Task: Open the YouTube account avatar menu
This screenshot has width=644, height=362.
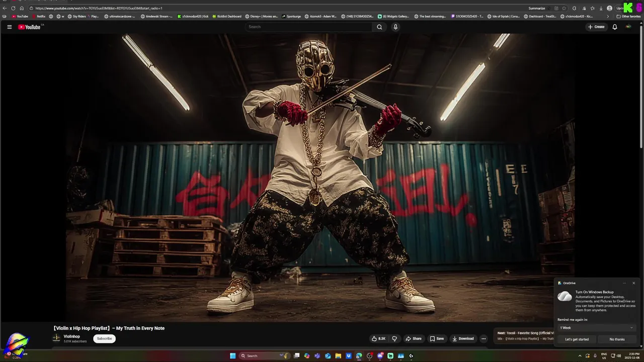Action: click(x=628, y=27)
